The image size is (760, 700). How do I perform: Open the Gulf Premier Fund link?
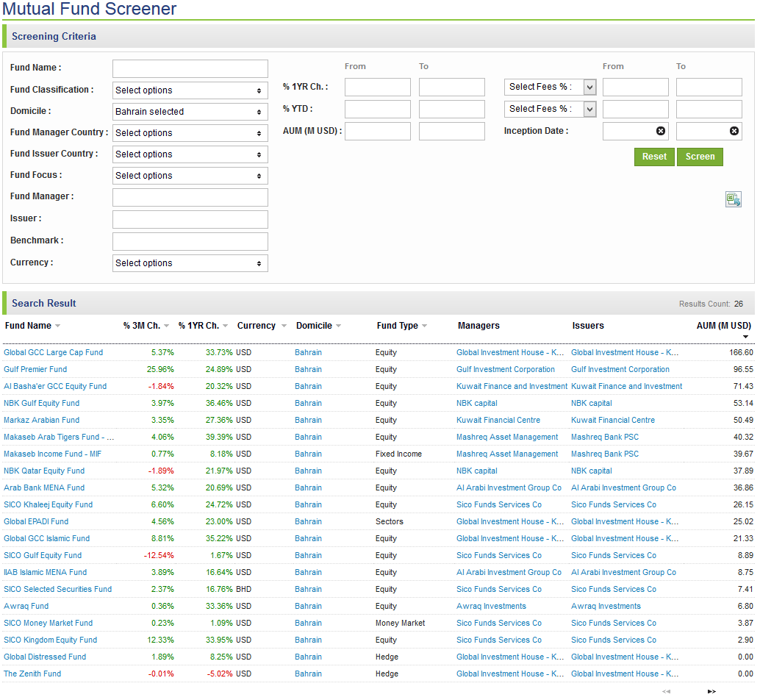point(35,370)
